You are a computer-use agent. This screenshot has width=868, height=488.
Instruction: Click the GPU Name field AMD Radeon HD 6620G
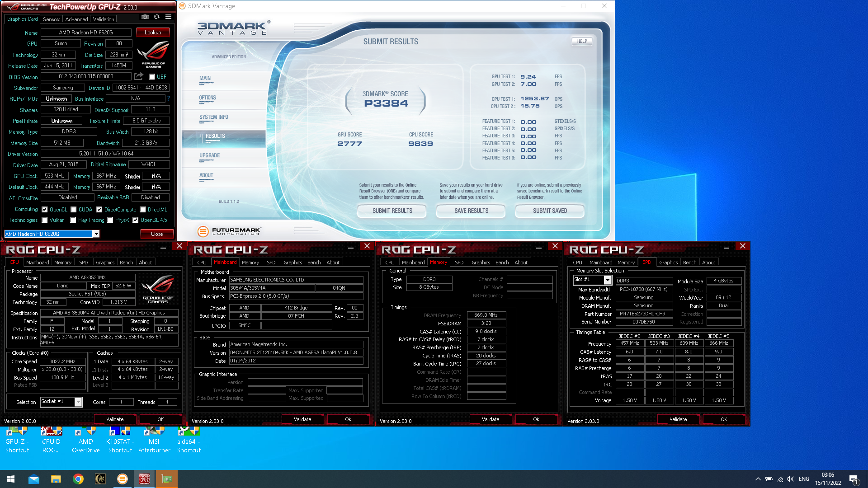[x=86, y=33]
